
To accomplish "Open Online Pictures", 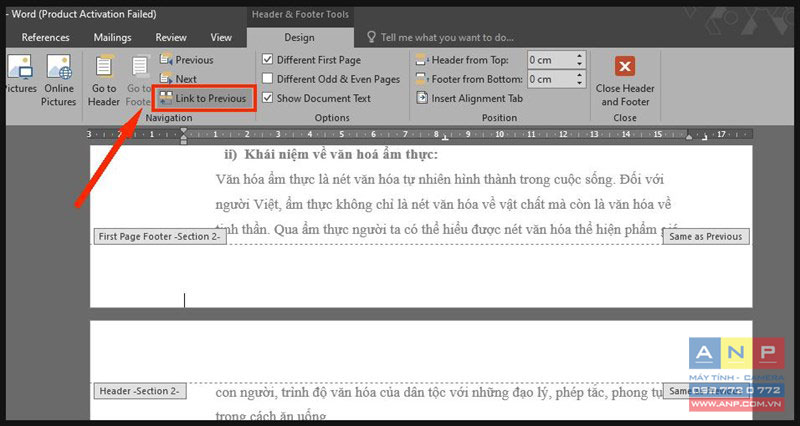I will [59, 80].
